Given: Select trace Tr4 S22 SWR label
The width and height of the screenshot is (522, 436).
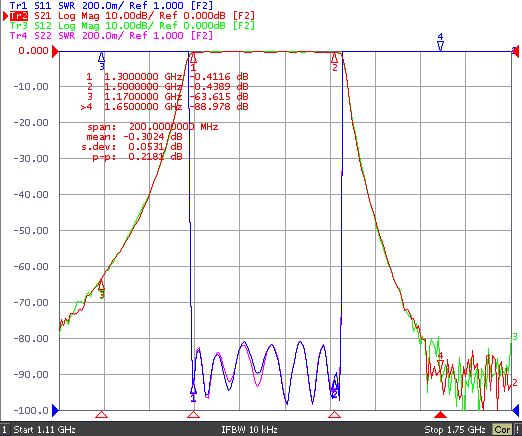Looking at the screenshot, I should pos(111,36).
